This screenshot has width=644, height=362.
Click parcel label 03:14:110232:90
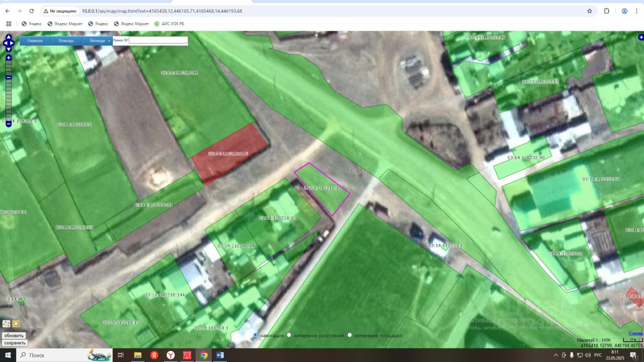[x=526, y=157]
